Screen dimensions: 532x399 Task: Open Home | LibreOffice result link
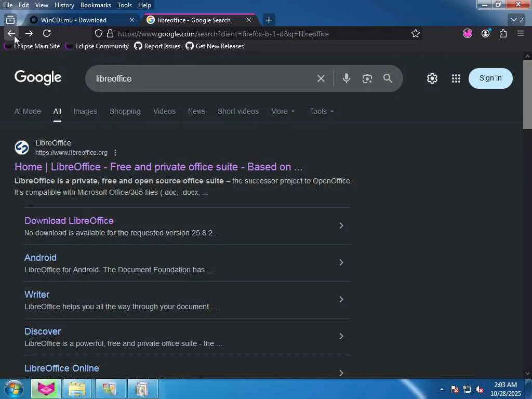(x=158, y=167)
